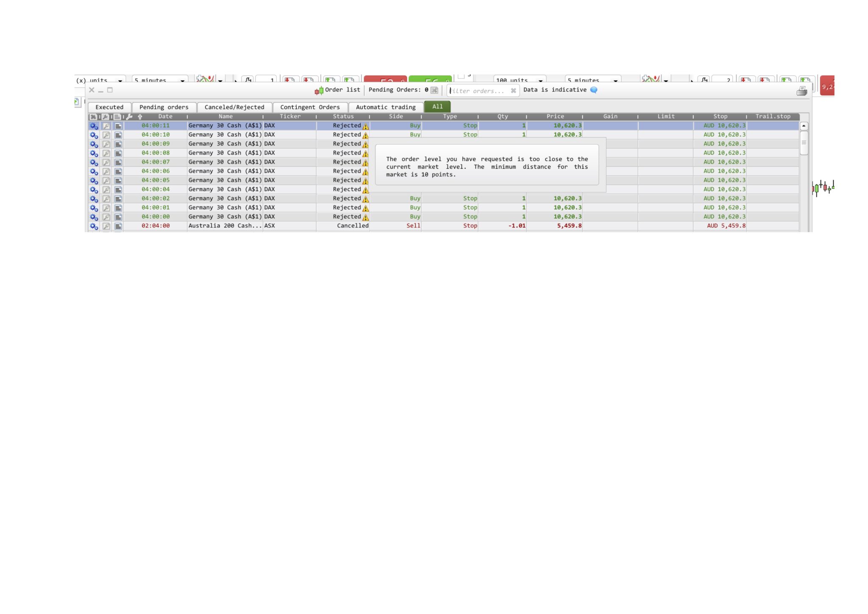Expand the (x) units dropdown
This screenshot has width=868, height=614.
120,80
